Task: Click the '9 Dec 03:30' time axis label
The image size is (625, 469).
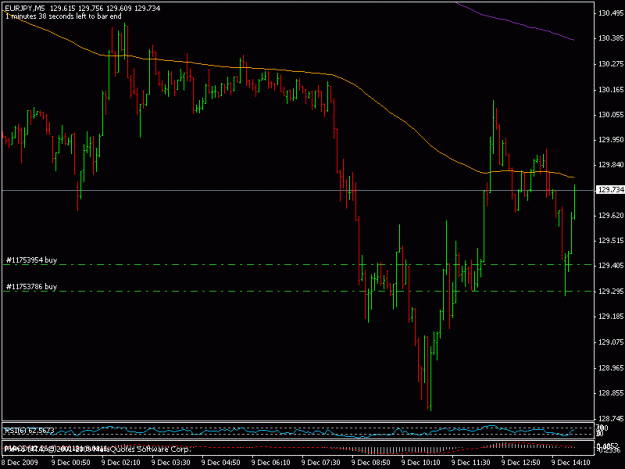Action: click(171, 463)
